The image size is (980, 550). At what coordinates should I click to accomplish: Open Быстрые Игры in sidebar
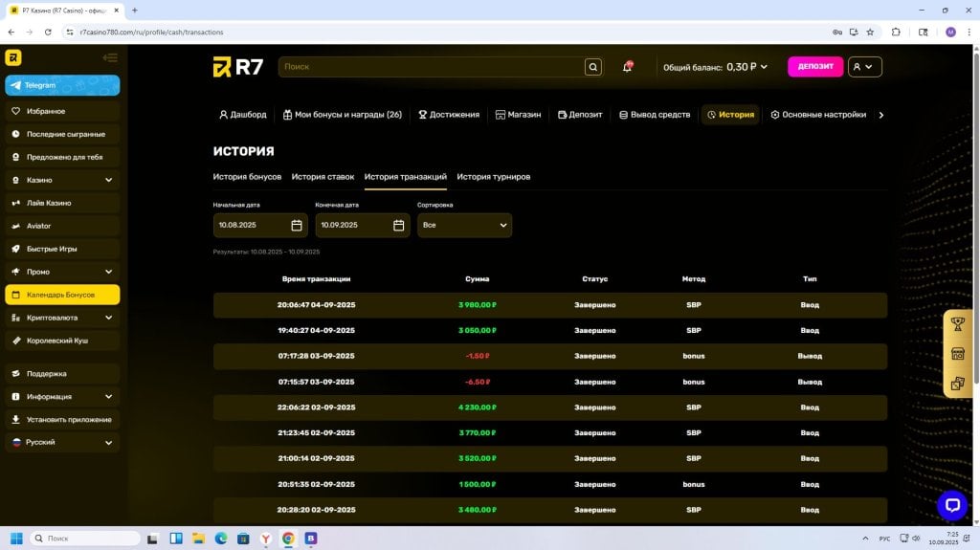(x=62, y=249)
